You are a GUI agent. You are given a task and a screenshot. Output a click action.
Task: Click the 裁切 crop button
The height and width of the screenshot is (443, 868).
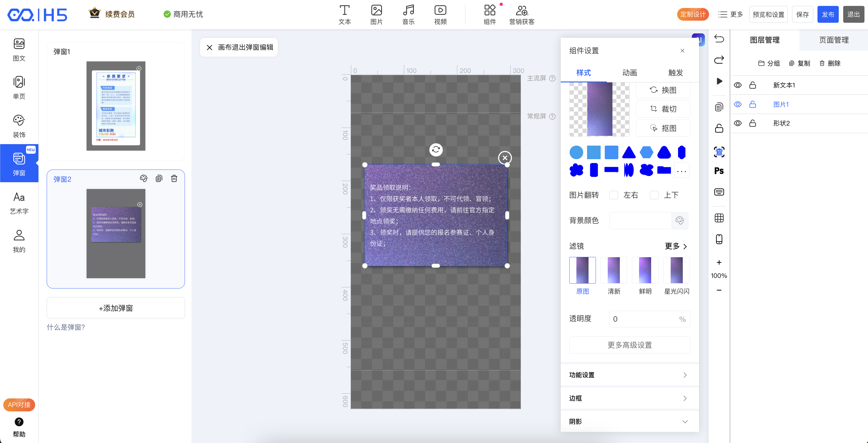[663, 109]
